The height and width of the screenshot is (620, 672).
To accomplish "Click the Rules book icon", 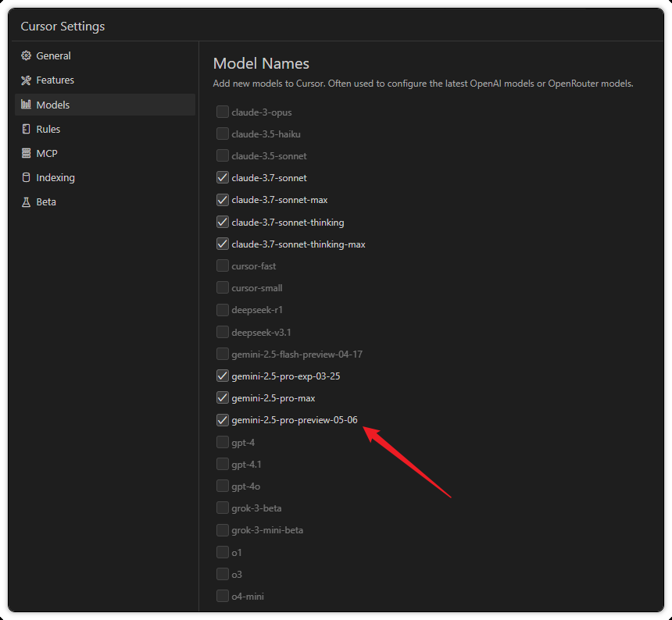I will click(26, 129).
